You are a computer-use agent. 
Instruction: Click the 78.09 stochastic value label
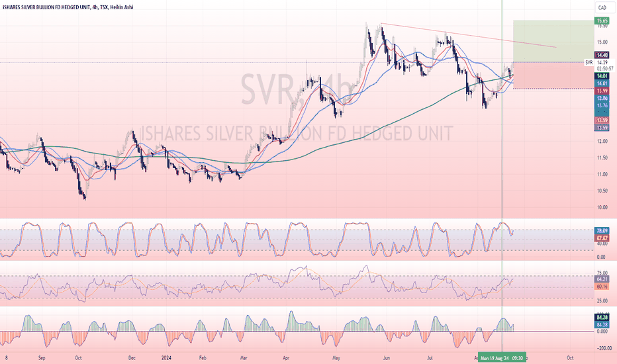tap(602, 231)
